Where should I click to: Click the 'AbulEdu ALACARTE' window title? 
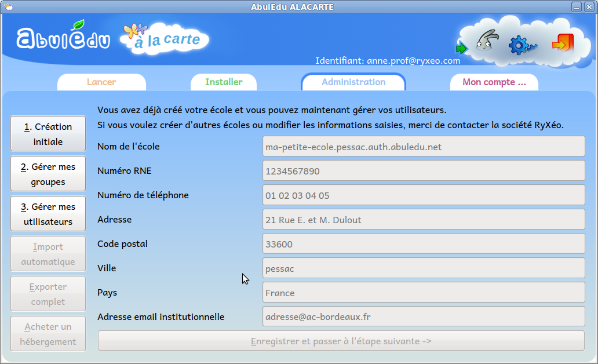292,7
